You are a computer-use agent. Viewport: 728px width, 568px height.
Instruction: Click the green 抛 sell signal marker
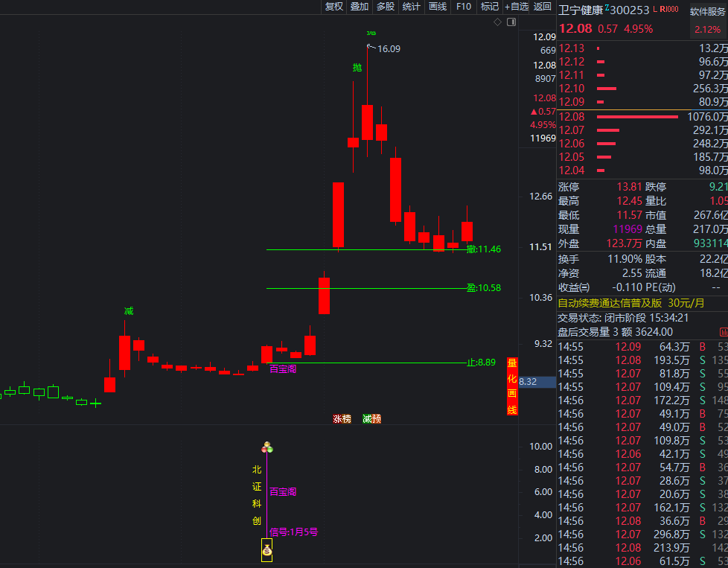[357, 68]
